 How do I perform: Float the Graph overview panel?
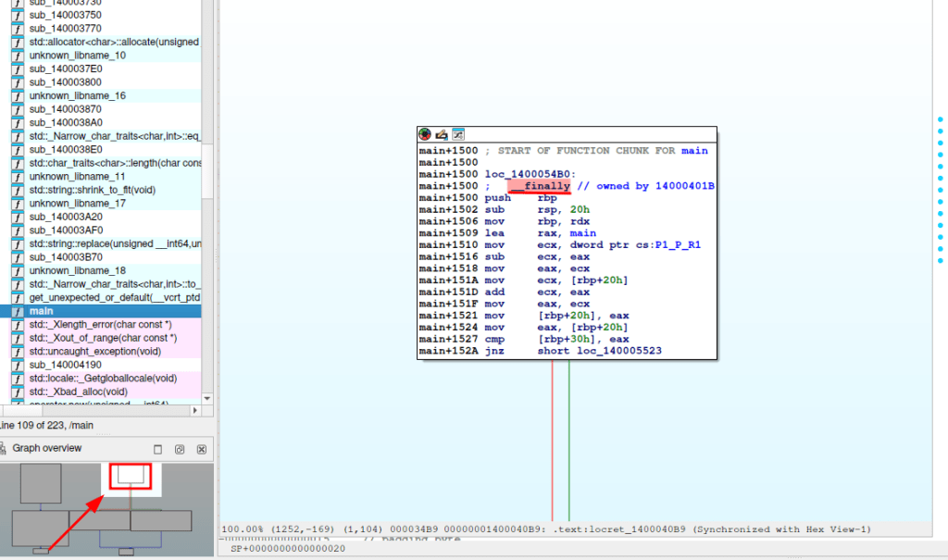180,449
